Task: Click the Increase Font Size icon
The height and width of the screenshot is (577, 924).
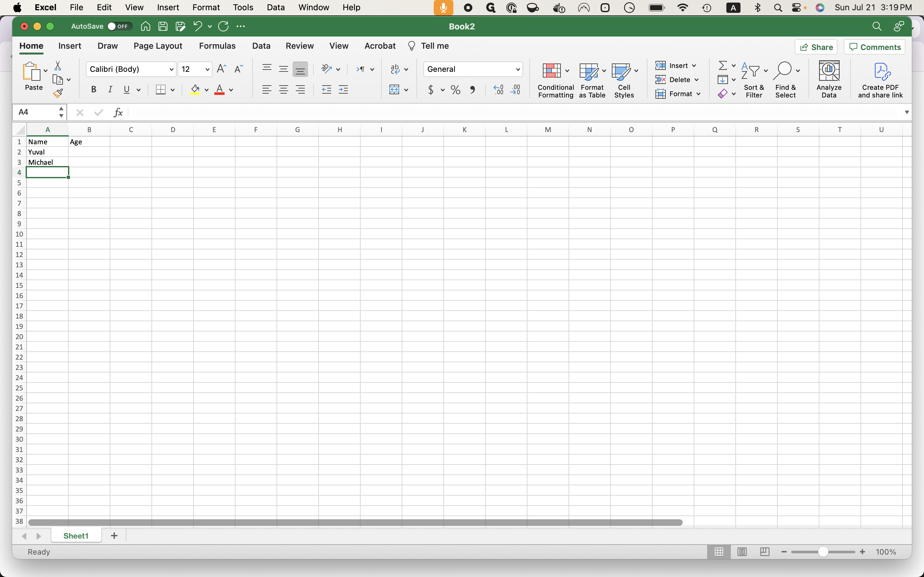Action: [221, 69]
